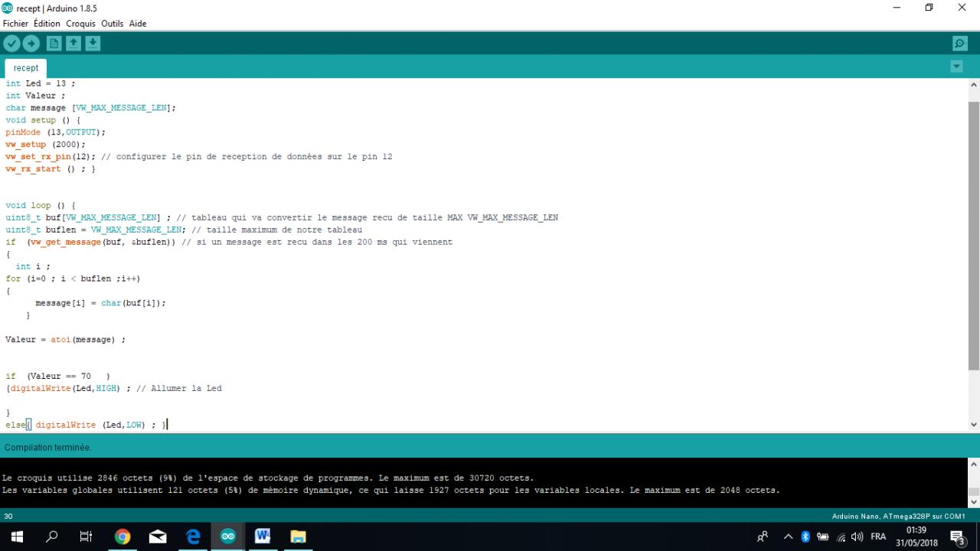
Task: Open the Croquis menu
Action: click(80, 24)
